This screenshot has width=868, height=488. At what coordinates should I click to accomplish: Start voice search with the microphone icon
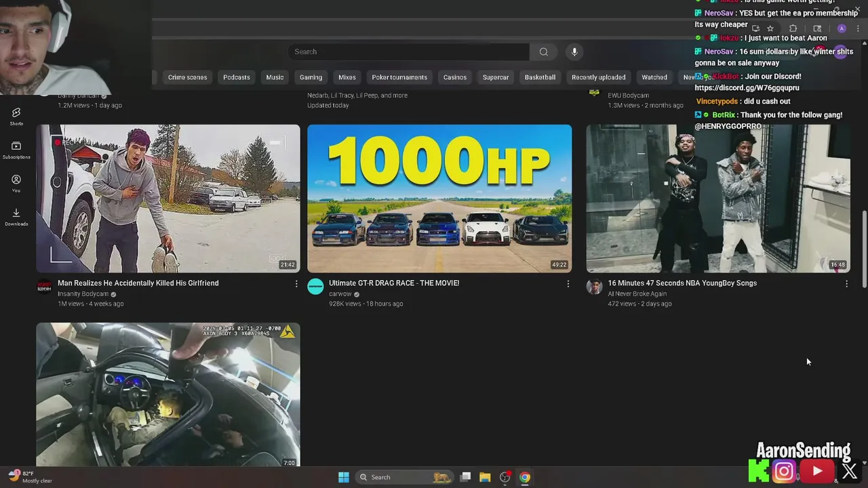[x=574, y=52]
